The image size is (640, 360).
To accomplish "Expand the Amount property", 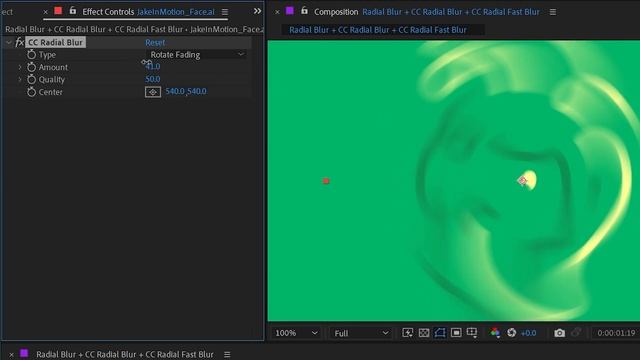I will point(20,67).
